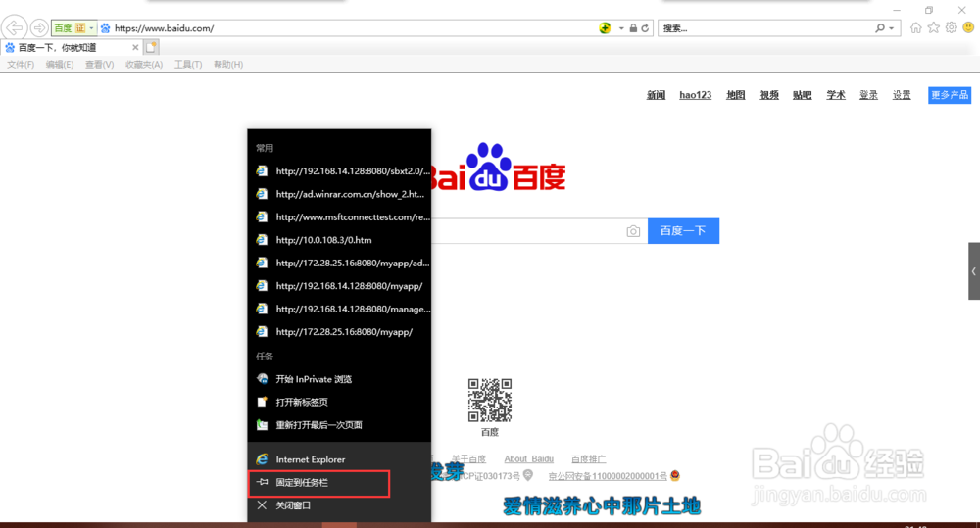
Task: Click the smiley feedback icon
Action: [x=969, y=27]
